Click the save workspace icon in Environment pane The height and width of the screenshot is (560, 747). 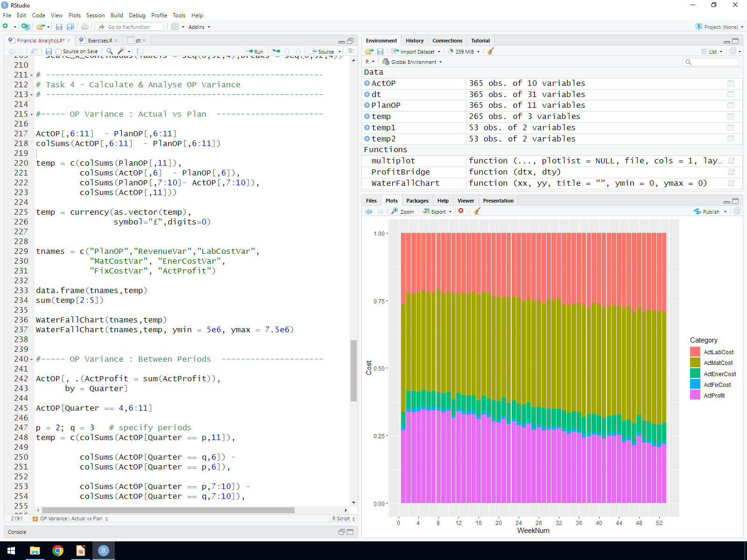click(x=380, y=51)
